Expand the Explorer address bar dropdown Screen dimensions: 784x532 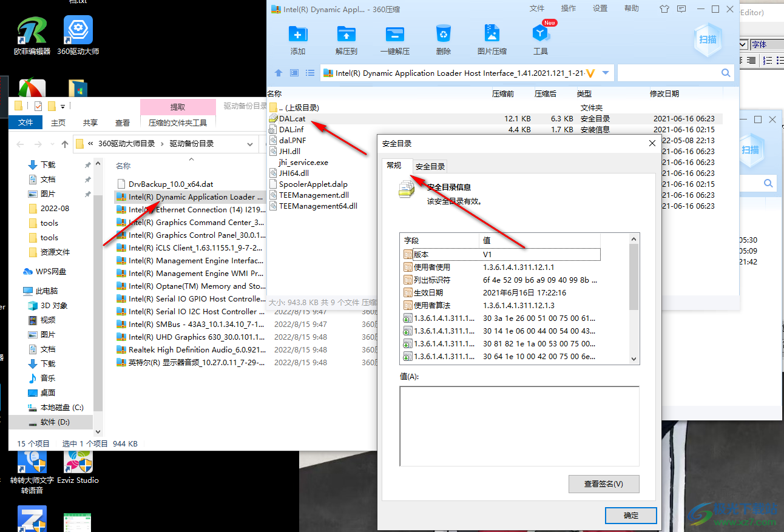(251, 144)
